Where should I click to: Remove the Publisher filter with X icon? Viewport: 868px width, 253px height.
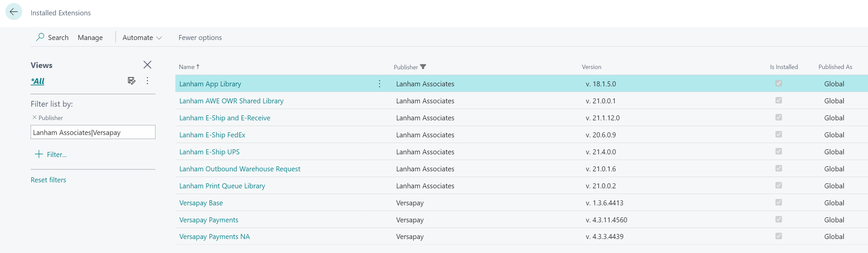(x=34, y=117)
